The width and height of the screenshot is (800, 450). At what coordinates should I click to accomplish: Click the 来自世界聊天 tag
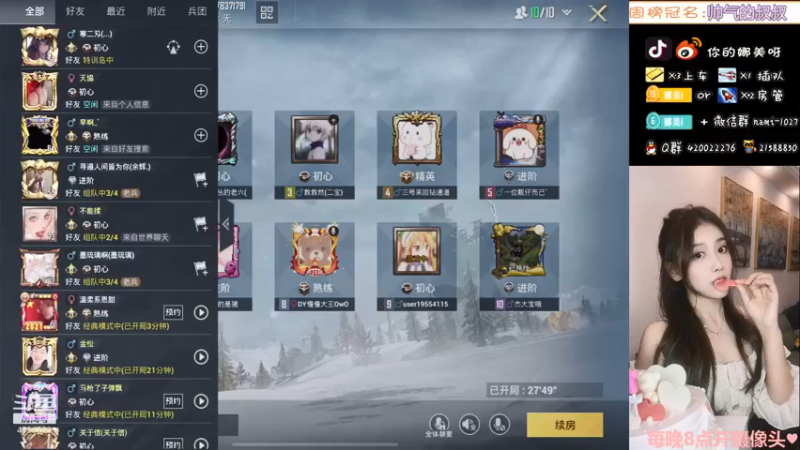145,237
